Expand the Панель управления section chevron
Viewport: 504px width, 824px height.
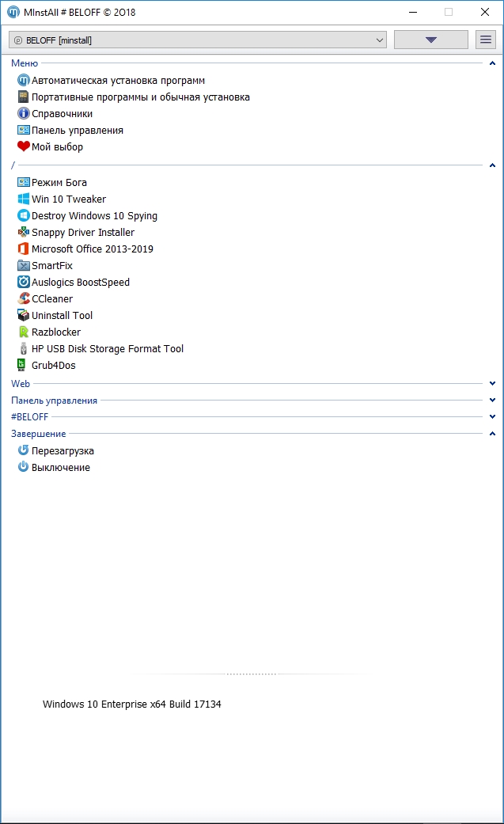point(492,400)
